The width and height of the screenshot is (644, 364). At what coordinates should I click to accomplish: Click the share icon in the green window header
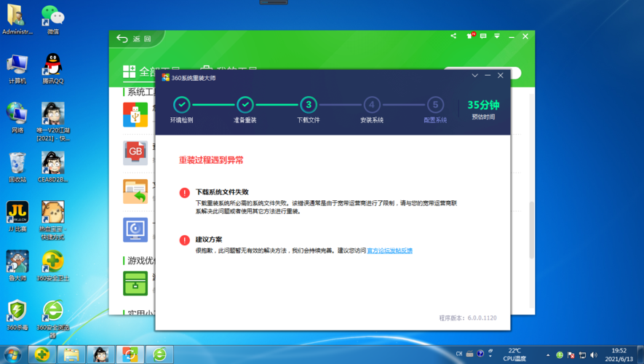click(453, 36)
